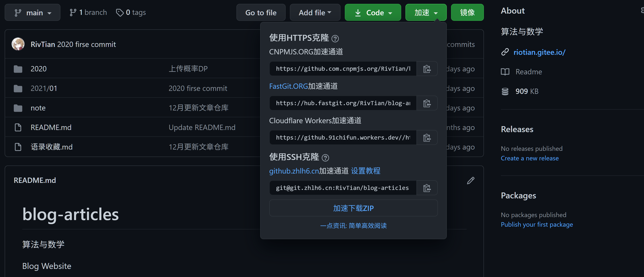Open the main branch selector dropdown
The image size is (644, 277).
click(x=32, y=13)
